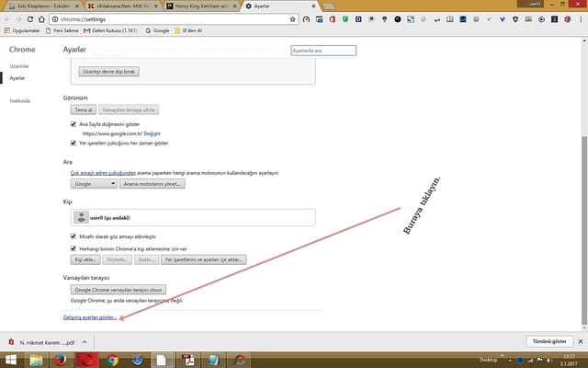Reload the page with the refresh icon
This screenshot has height=368, width=588.
pyautogui.click(x=30, y=19)
